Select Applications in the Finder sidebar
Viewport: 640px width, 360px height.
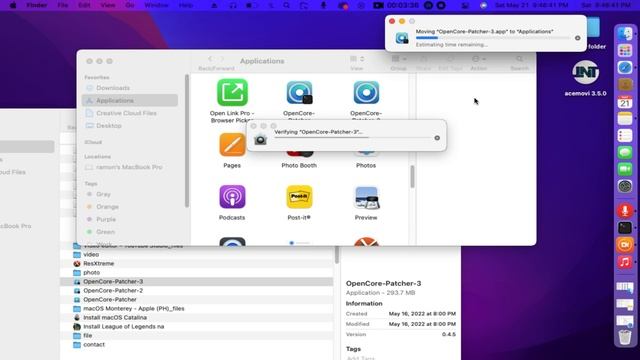(130, 100)
